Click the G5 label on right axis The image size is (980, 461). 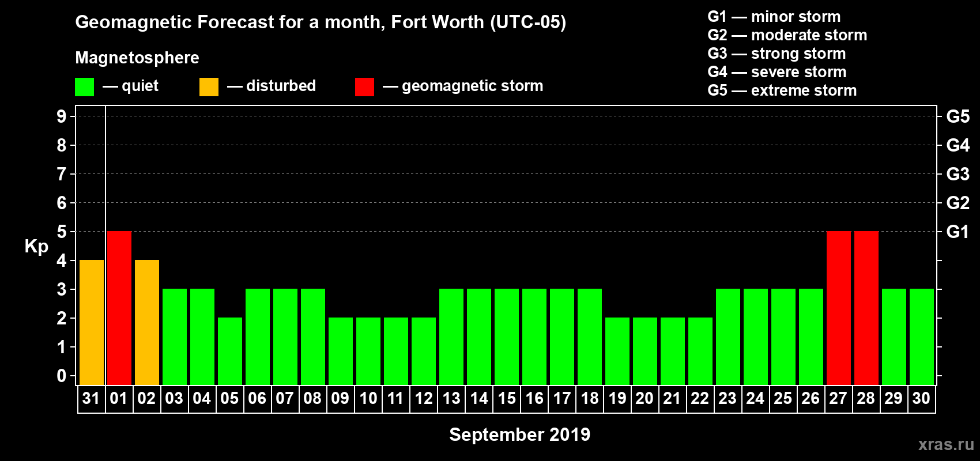click(958, 116)
